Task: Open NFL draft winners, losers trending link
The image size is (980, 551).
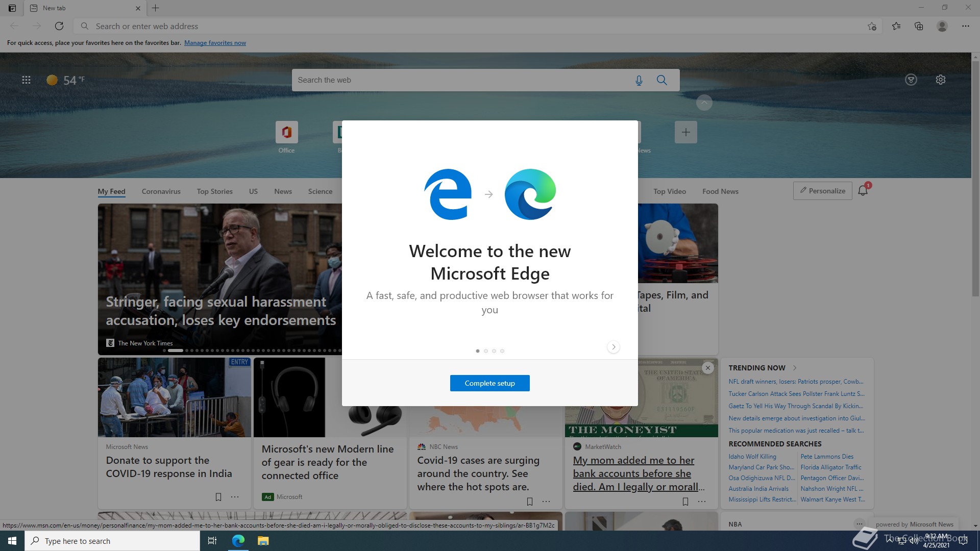Action: tap(796, 382)
